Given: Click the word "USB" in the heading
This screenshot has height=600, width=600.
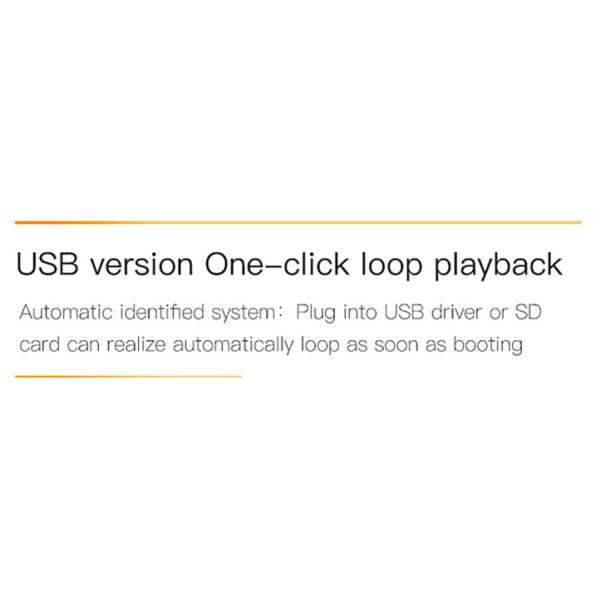Looking at the screenshot, I should click(x=47, y=264).
